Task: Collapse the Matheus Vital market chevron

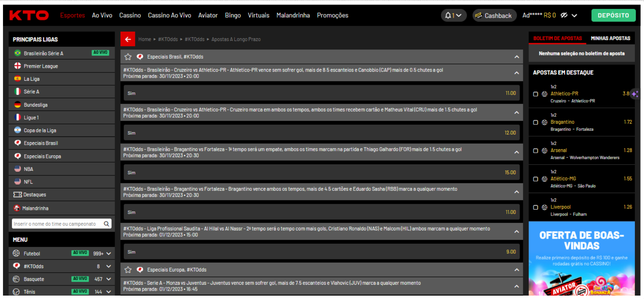Action: tap(517, 113)
